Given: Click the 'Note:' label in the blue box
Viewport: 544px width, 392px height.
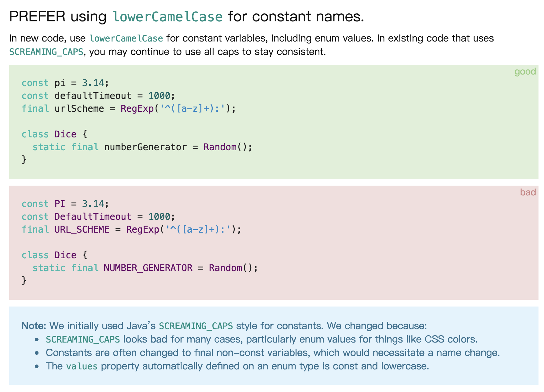Looking at the screenshot, I should (x=34, y=326).
